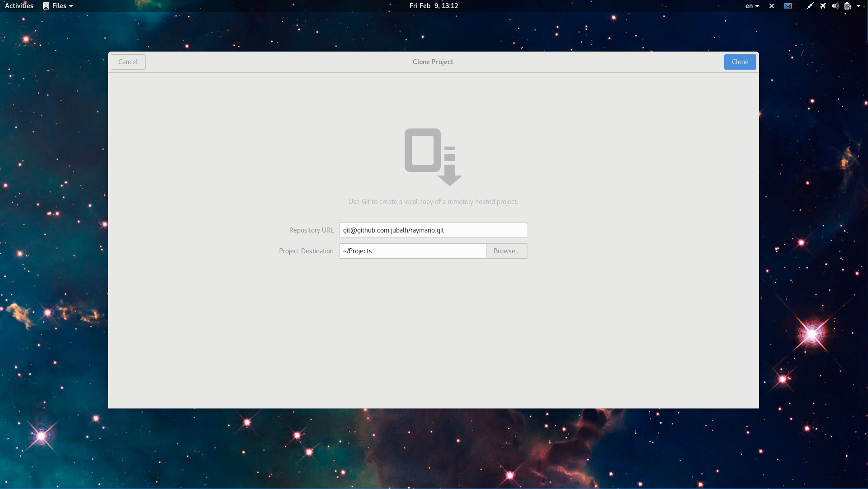Click the Files app icon in top bar

point(46,6)
